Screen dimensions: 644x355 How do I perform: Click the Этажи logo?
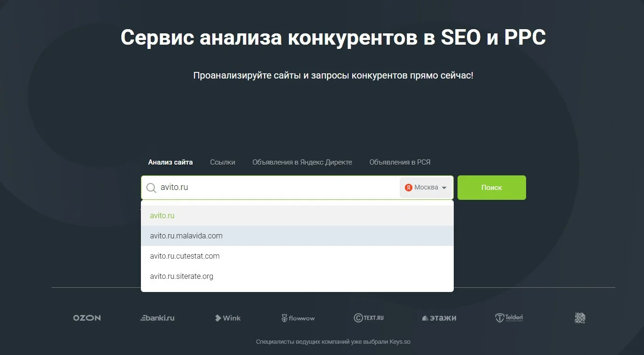click(439, 318)
